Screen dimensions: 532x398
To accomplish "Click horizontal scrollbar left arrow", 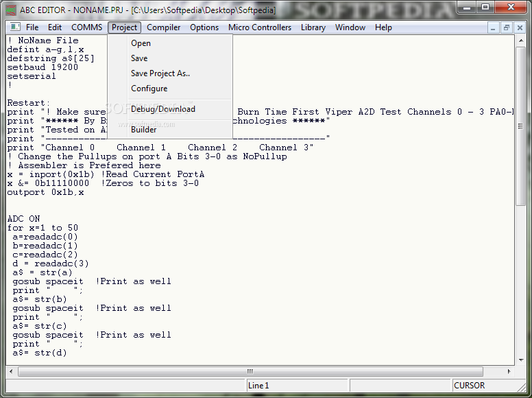I will (11, 371).
